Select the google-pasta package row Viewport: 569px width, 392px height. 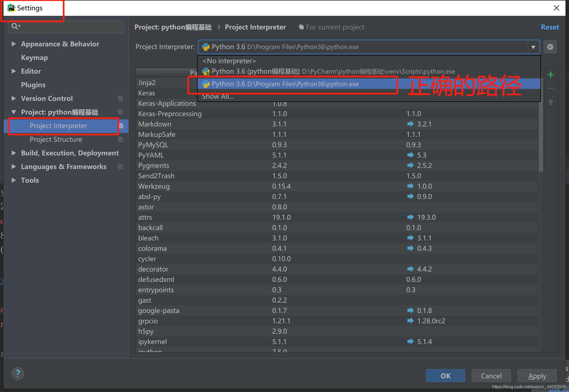coord(337,310)
